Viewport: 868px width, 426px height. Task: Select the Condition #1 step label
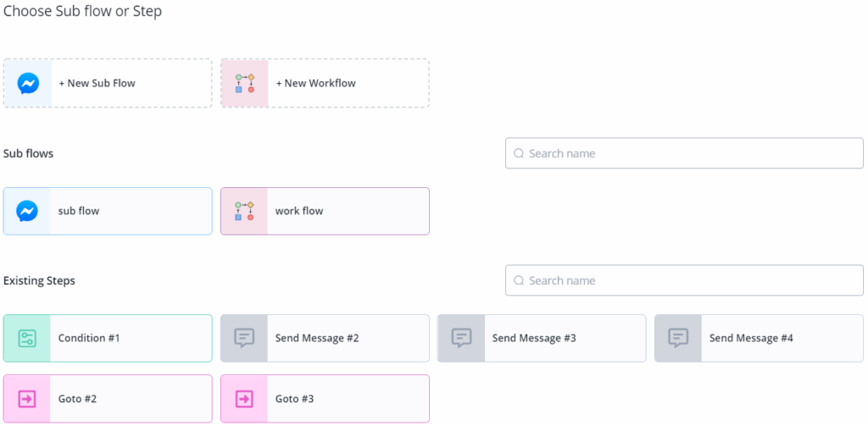(89, 338)
